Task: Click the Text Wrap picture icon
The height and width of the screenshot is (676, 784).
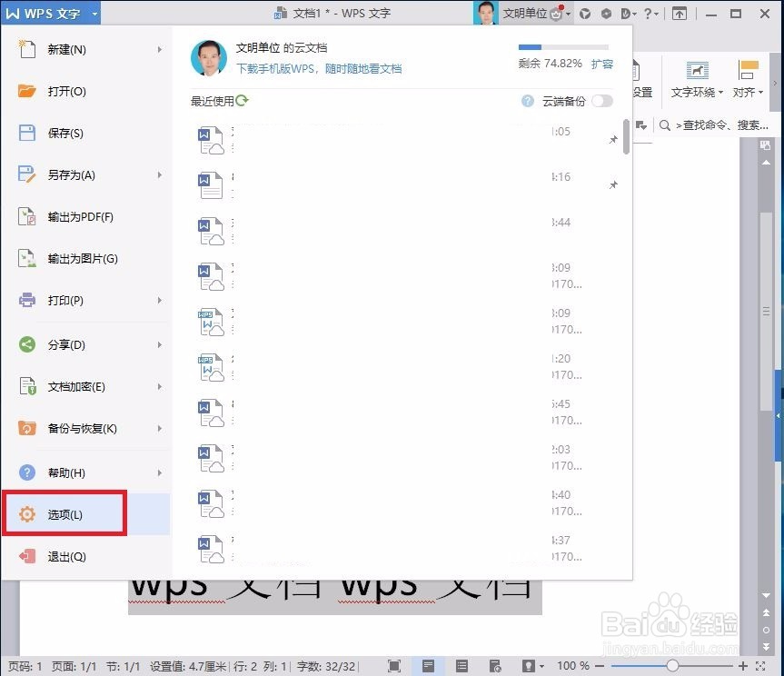Action: pyautogui.click(x=698, y=71)
